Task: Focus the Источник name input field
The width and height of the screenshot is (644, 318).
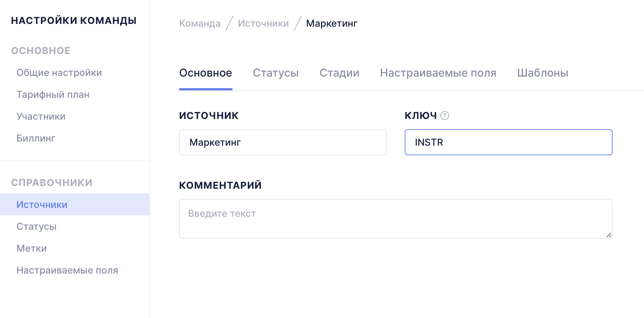Action: click(283, 142)
